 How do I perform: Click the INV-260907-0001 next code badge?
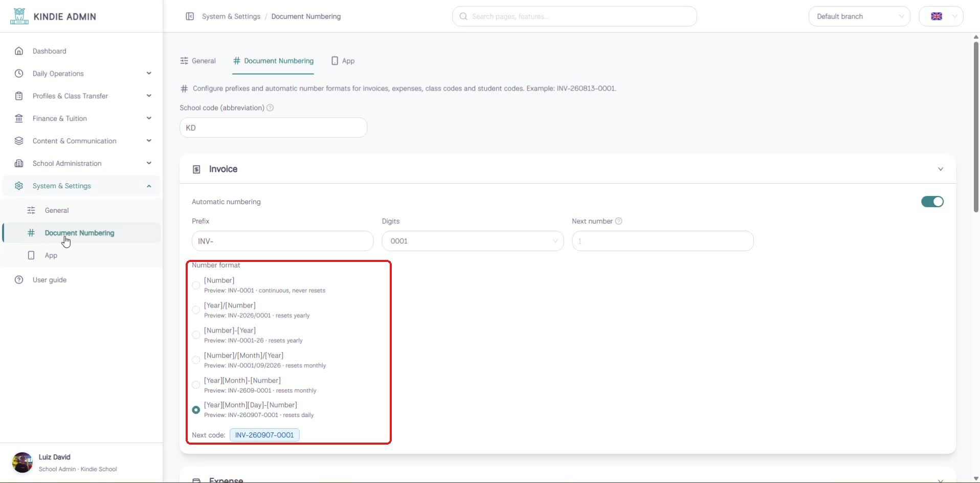click(264, 435)
